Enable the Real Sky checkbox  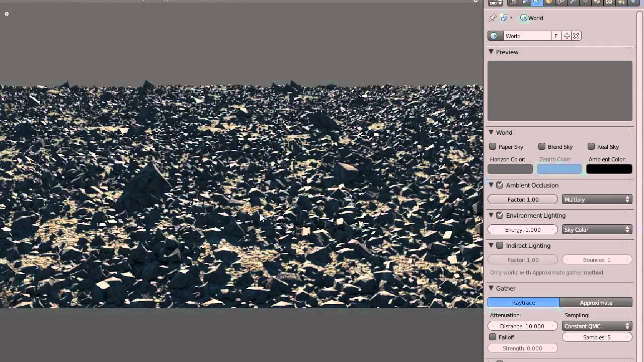point(591,147)
